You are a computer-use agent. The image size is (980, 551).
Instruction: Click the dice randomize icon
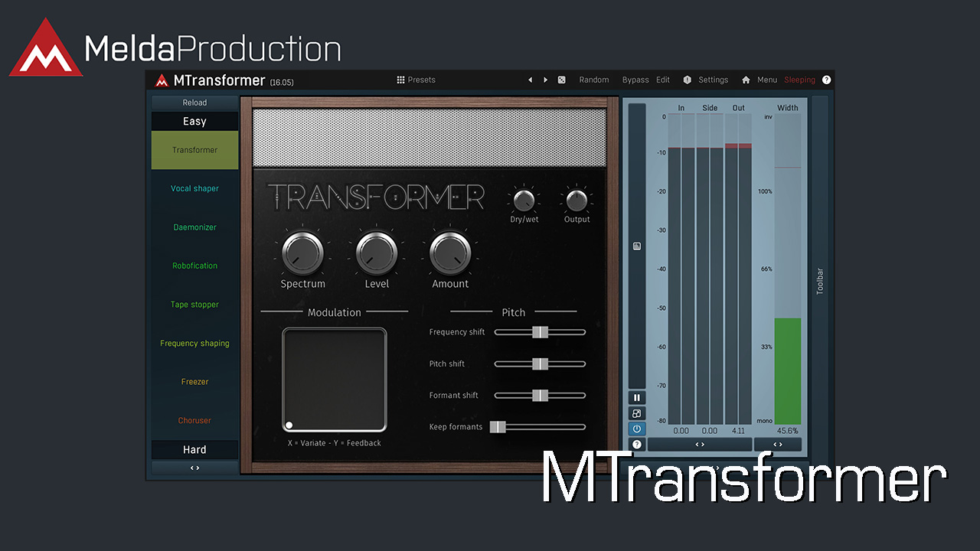click(561, 80)
